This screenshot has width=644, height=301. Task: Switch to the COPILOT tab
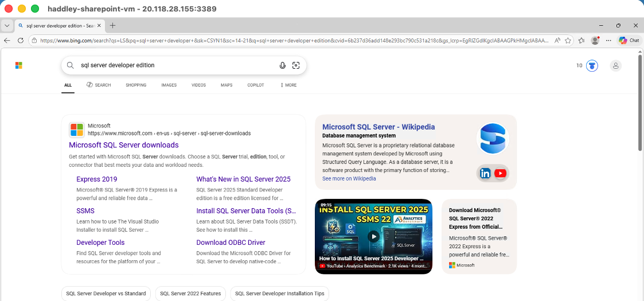(255, 85)
